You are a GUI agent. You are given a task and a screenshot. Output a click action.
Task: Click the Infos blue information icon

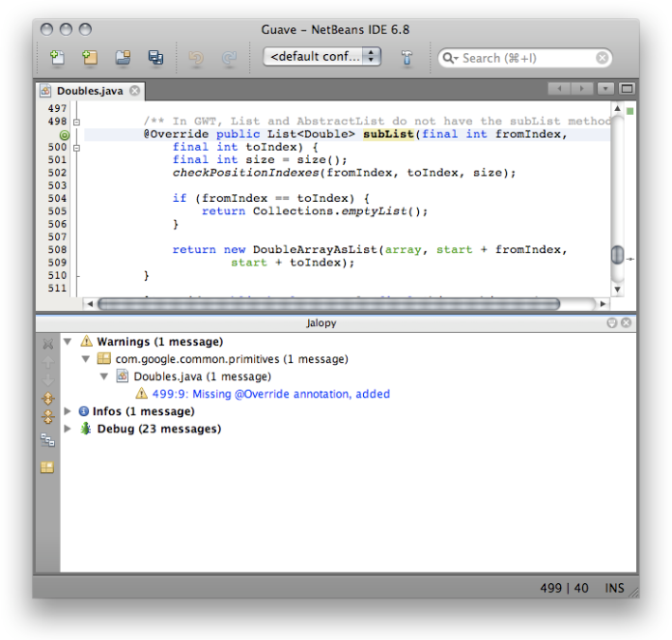[x=84, y=411]
